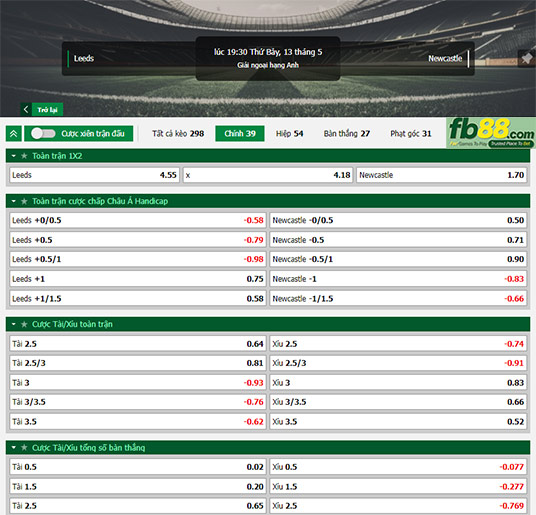Click the back arrow icon next to Trở lại
Image resolution: width=536 pixels, height=515 pixels.
coord(26,109)
